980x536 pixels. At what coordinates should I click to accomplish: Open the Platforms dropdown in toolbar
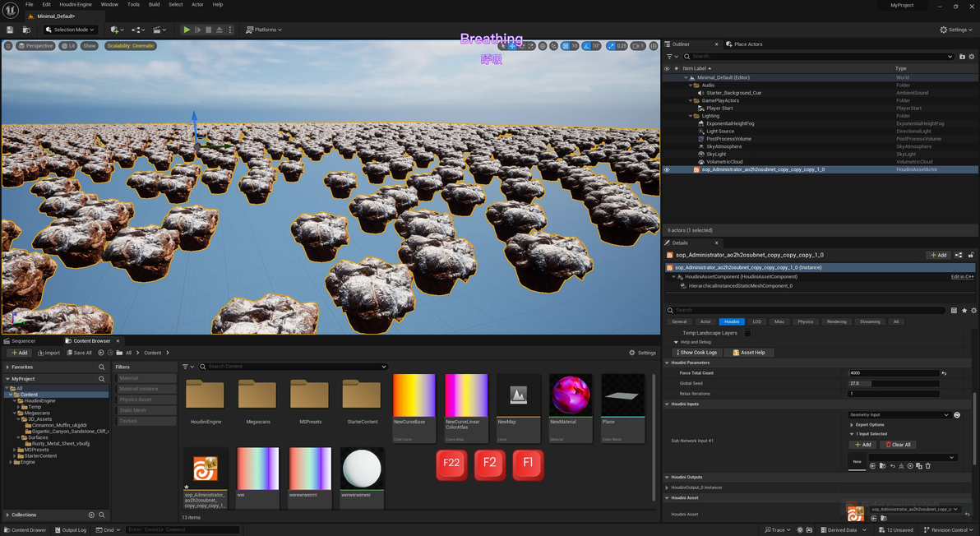(x=264, y=30)
